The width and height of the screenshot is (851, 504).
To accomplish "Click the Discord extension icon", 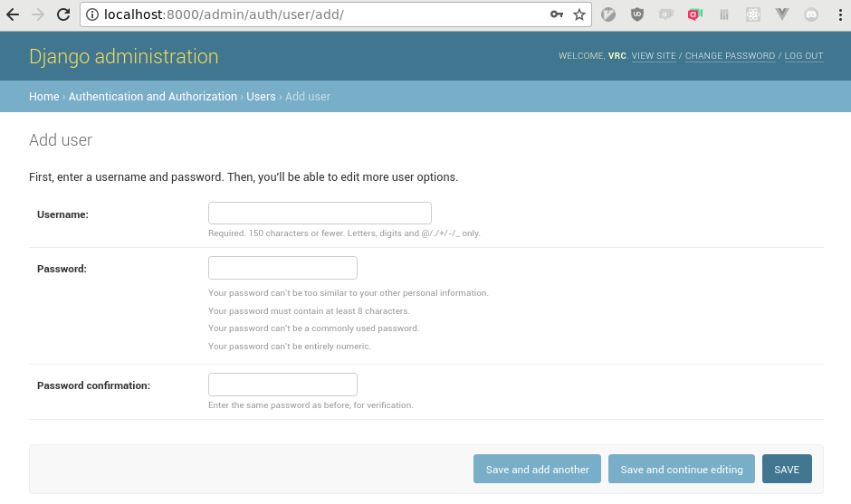I will pos(811,14).
